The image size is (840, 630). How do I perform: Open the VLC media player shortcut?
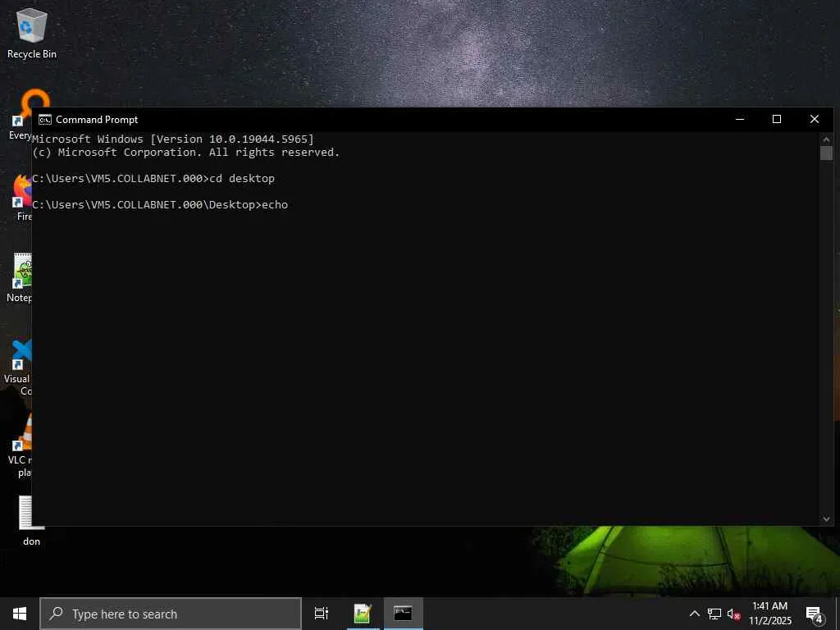21,445
